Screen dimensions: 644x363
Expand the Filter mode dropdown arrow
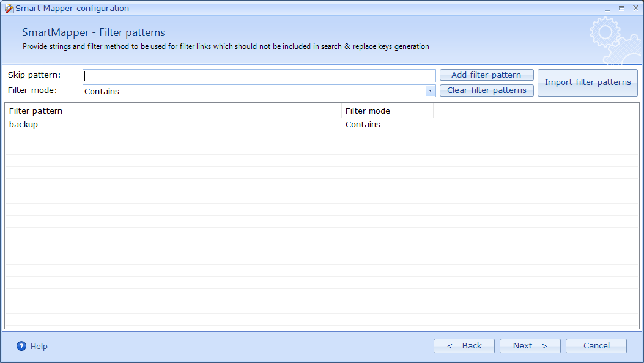tap(430, 91)
